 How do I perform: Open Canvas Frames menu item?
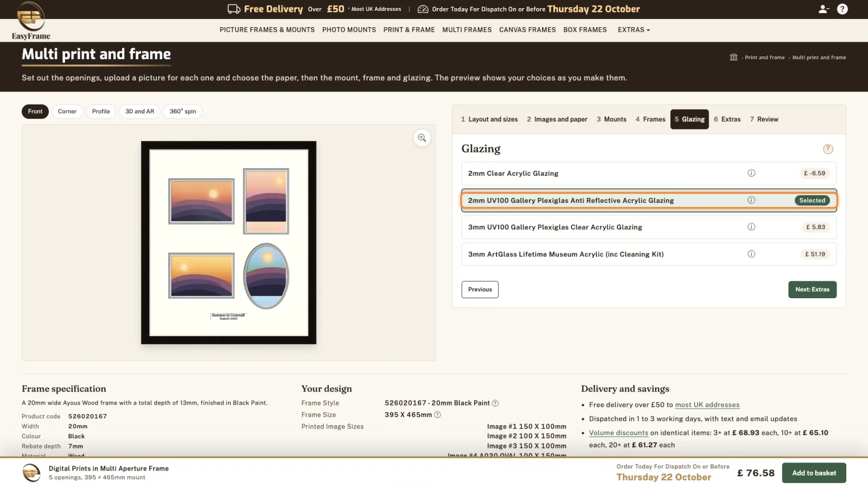pos(527,30)
